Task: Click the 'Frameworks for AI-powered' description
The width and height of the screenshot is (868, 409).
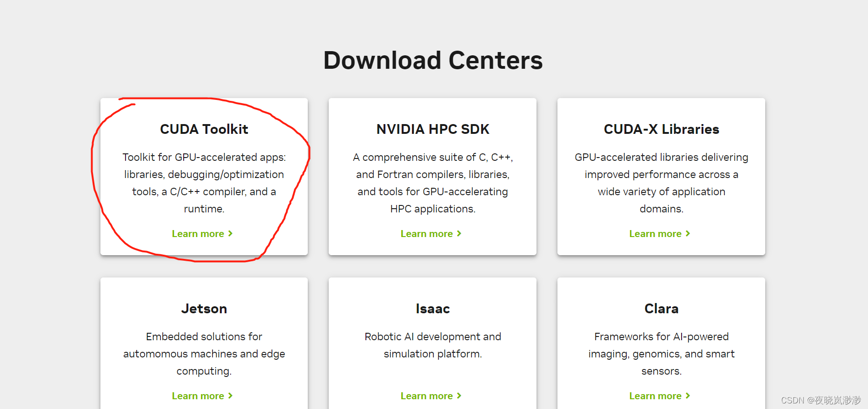Action: coord(662,354)
